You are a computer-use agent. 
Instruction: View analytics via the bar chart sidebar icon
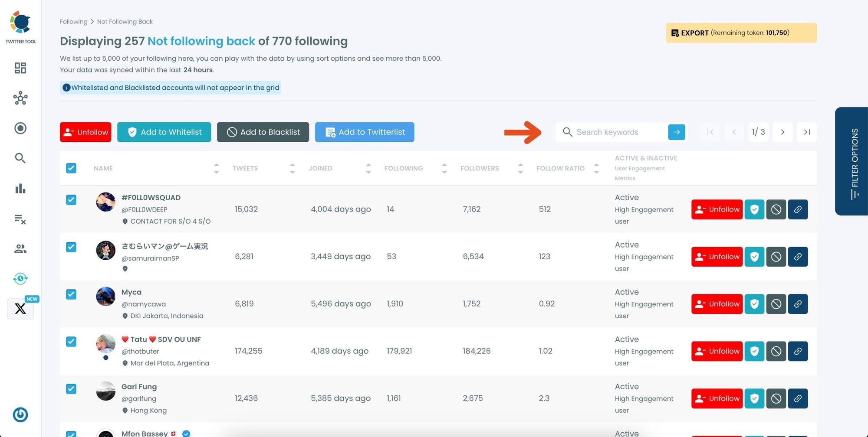coord(20,189)
